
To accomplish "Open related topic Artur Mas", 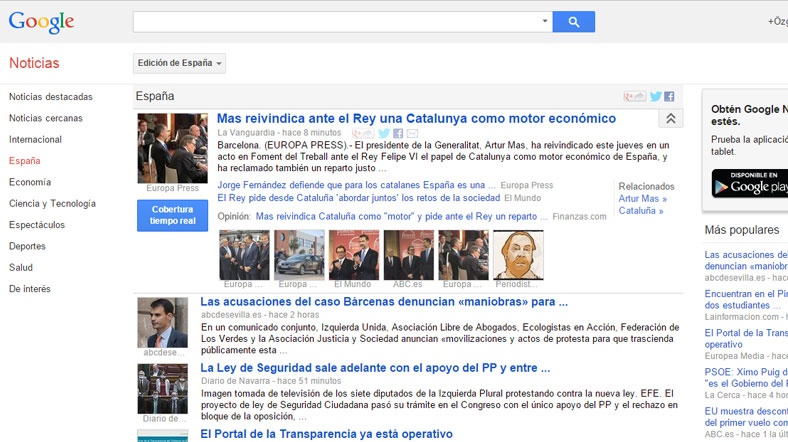I will 643,199.
